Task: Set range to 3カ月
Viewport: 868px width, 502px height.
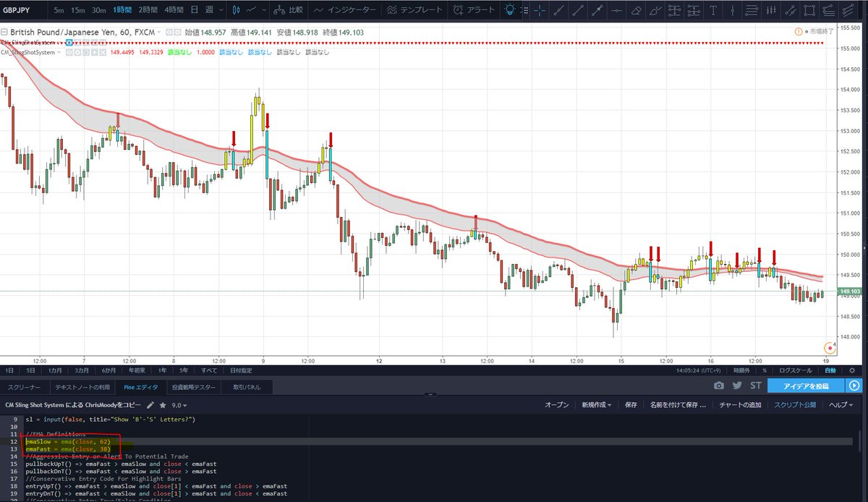Action: click(82, 369)
